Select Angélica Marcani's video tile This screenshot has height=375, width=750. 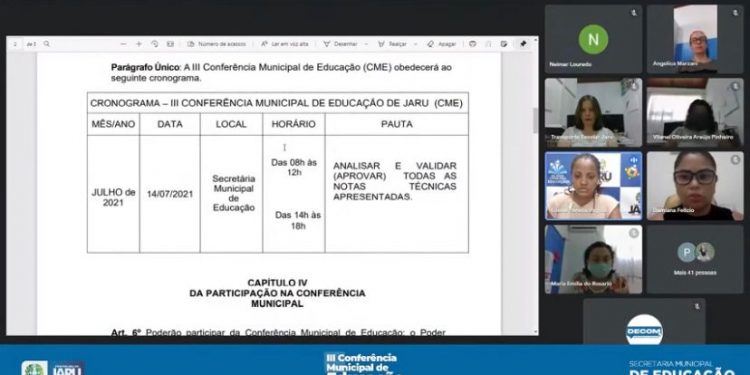(x=695, y=39)
